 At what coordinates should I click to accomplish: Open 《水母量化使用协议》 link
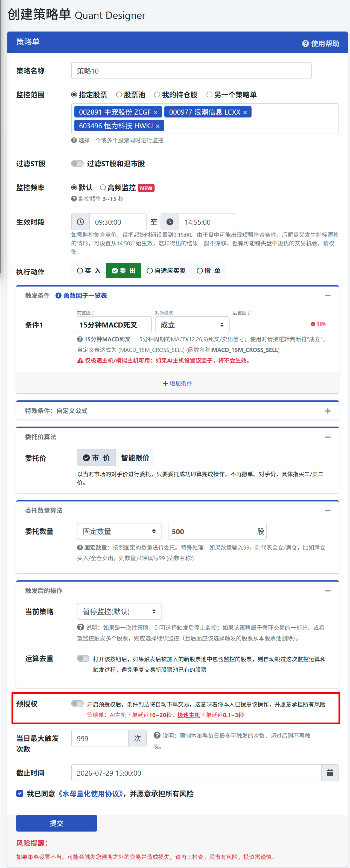pyautogui.click(x=90, y=794)
